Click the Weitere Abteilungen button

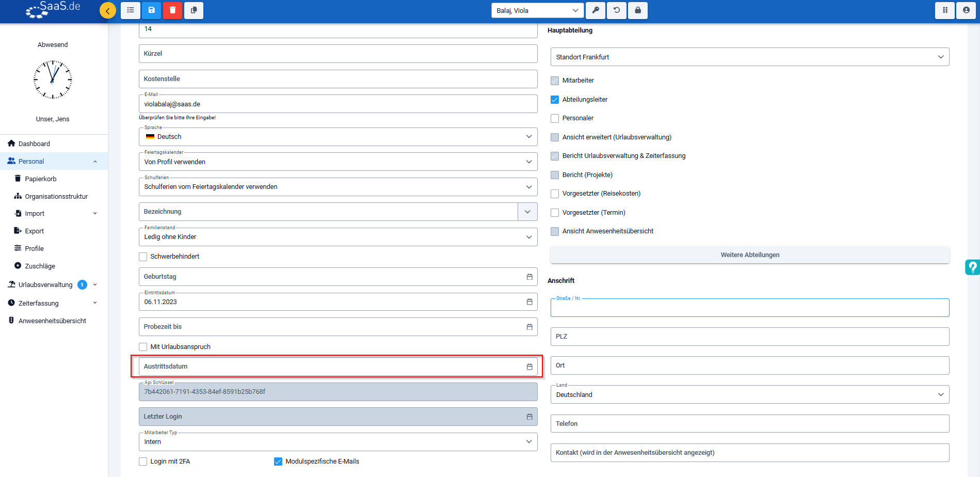(749, 255)
